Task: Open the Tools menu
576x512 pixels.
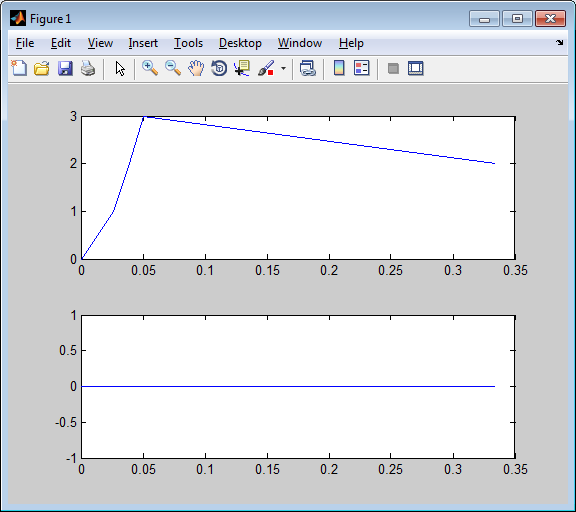Action: point(188,43)
